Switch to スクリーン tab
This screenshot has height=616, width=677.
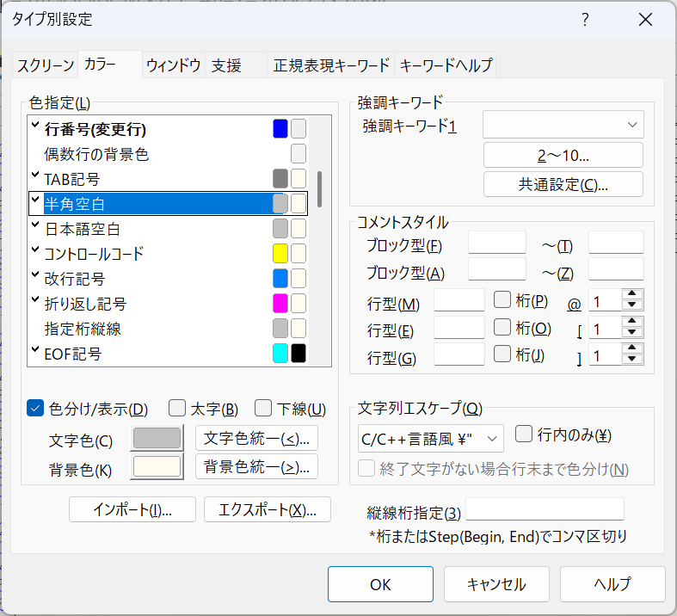tap(46, 65)
